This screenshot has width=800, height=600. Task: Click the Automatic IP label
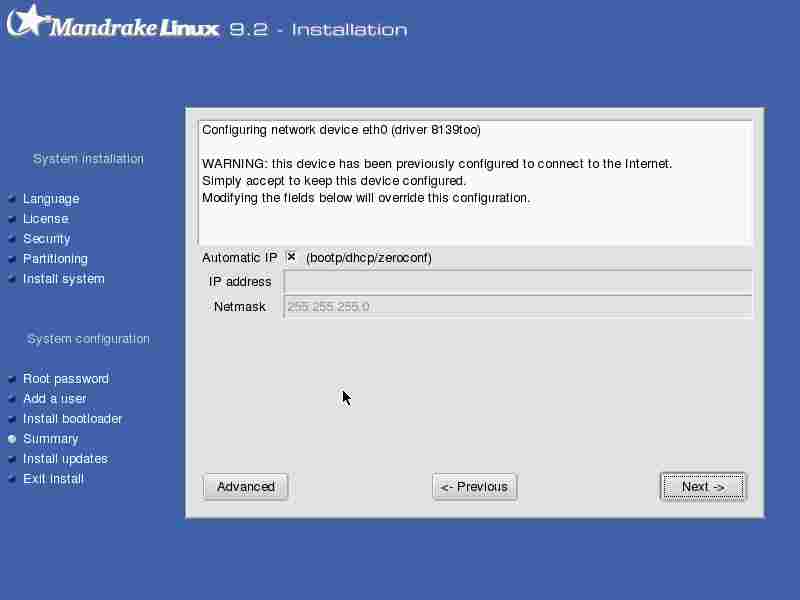point(240,258)
